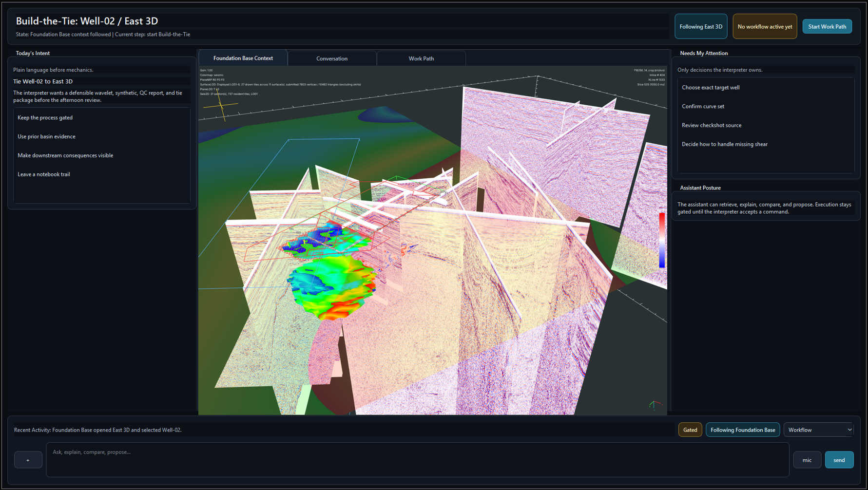Click the plus attachment button
The height and width of the screenshot is (490, 868).
click(x=28, y=460)
